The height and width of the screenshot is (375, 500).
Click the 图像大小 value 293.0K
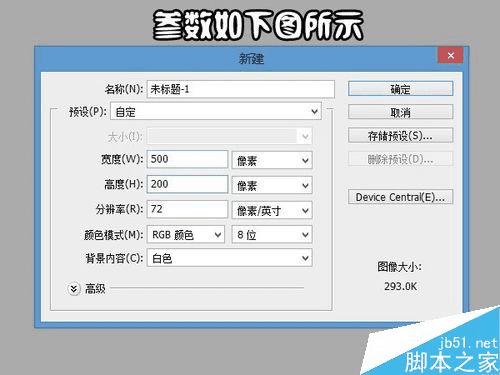click(400, 286)
